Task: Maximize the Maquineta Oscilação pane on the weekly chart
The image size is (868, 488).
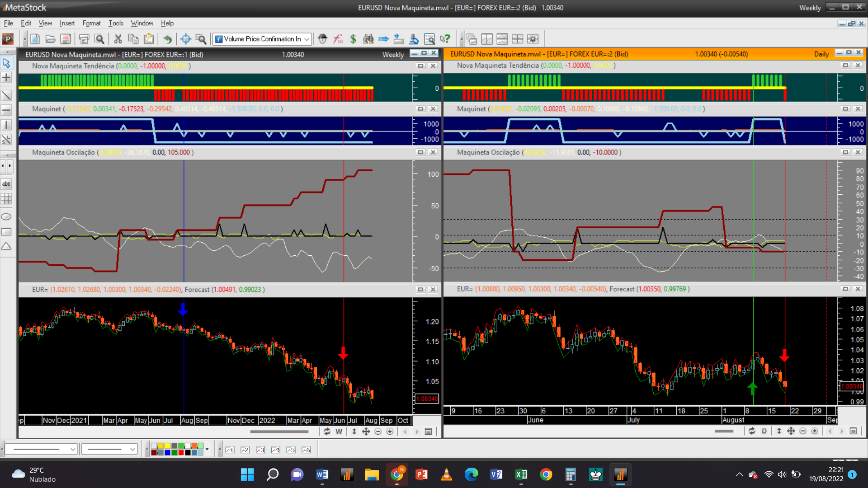Action: point(420,152)
